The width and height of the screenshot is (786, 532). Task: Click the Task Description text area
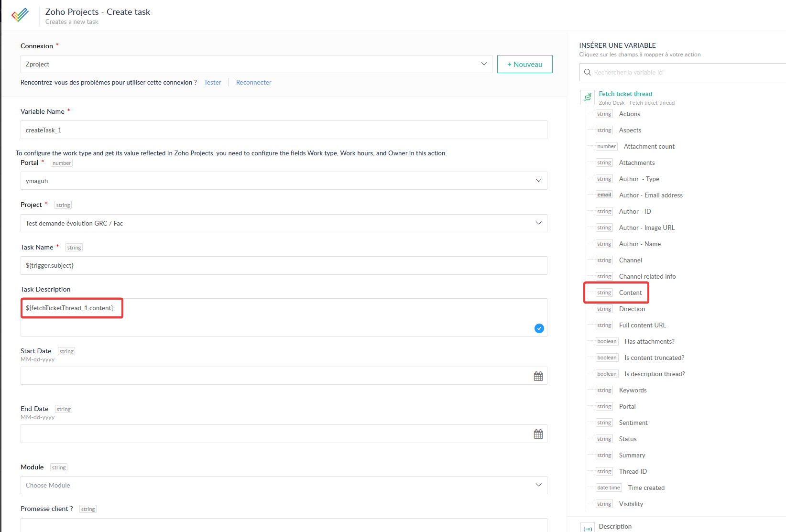[284, 317]
